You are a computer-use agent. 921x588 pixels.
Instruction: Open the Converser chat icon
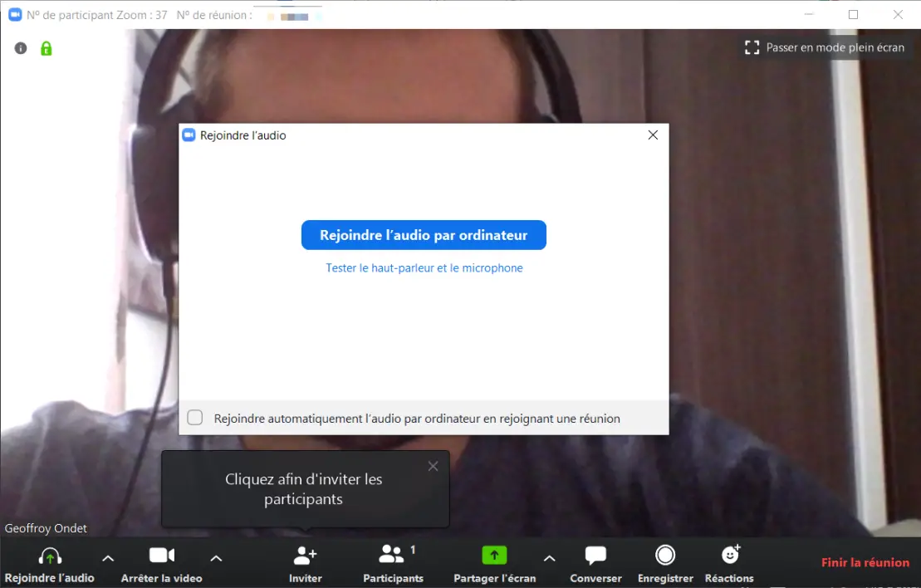tap(595, 555)
